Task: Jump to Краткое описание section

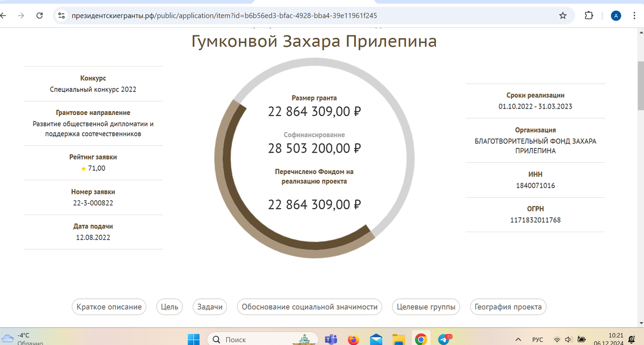Action: pyautogui.click(x=109, y=307)
